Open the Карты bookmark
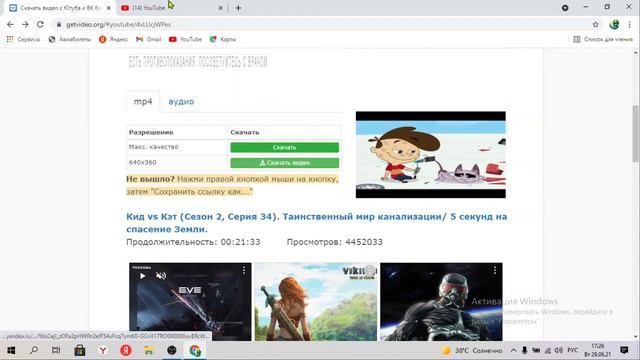 click(x=223, y=39)
